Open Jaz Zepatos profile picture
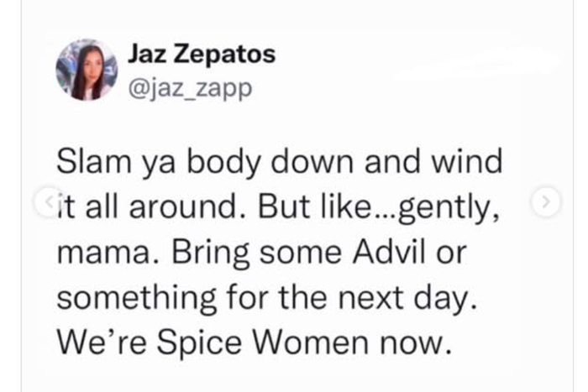Viewport: 588px width, 392px height. click(87, 70)
